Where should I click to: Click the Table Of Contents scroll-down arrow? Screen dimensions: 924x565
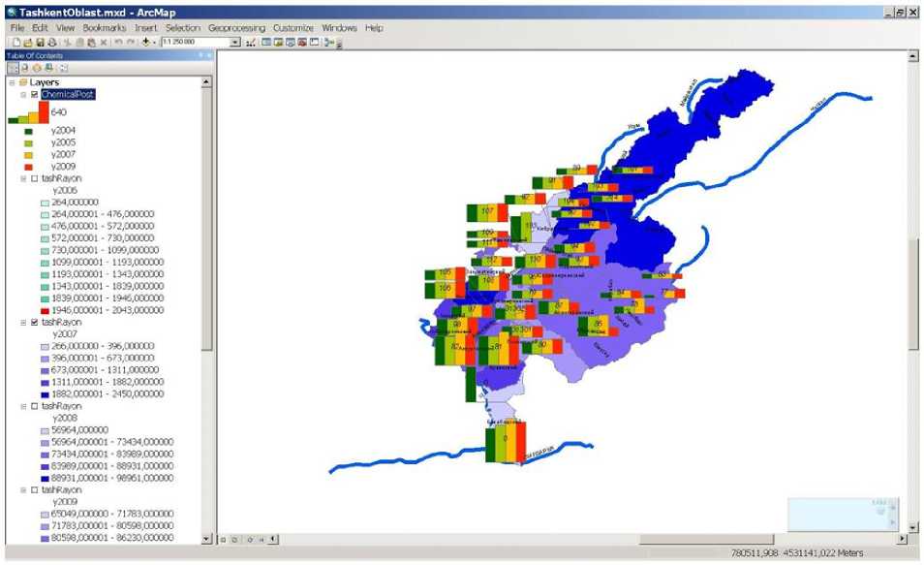[206, 537]
